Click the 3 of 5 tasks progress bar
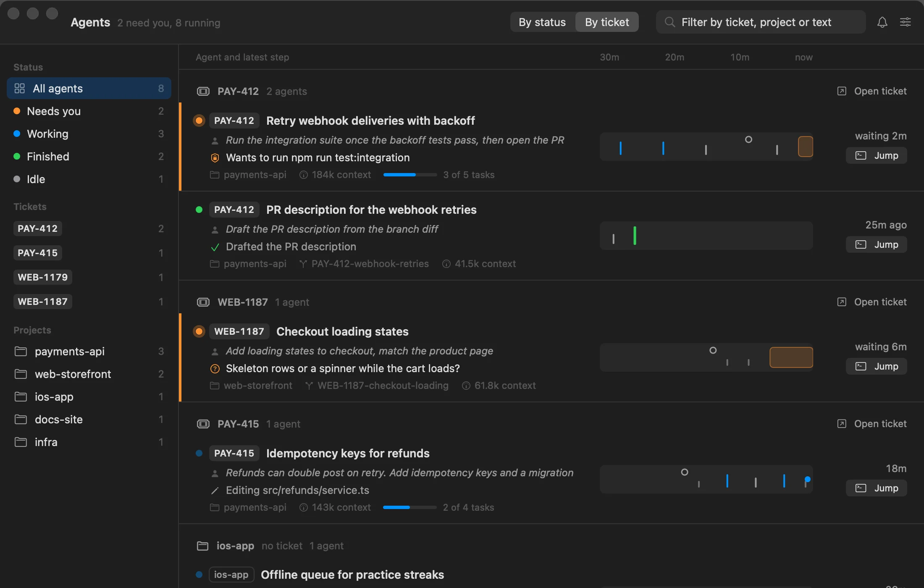 point(410,175)
